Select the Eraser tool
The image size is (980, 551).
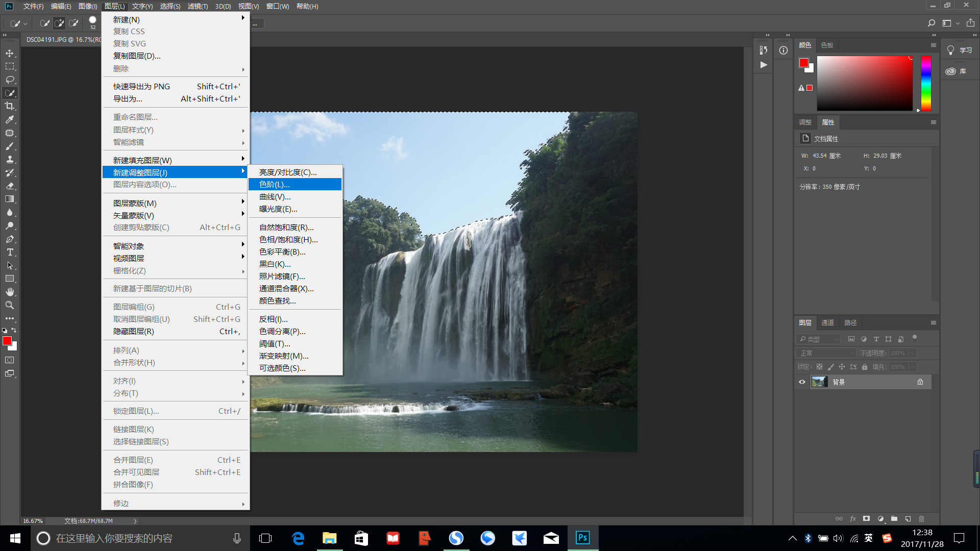(10, 186)
